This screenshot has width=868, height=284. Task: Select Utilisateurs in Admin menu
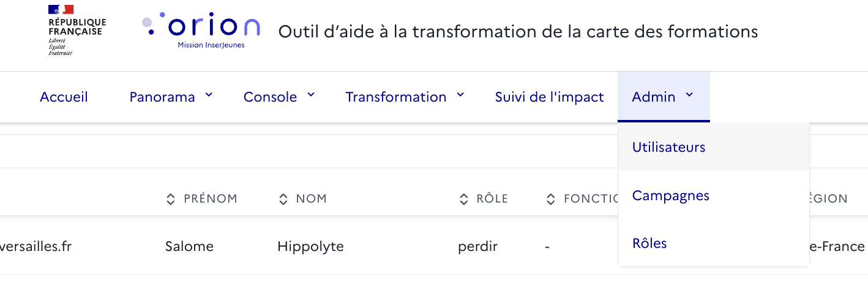tap(714, 147)
